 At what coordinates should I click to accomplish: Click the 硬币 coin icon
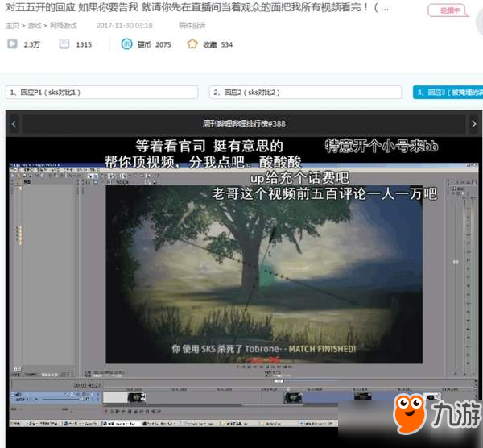(126, 44)
